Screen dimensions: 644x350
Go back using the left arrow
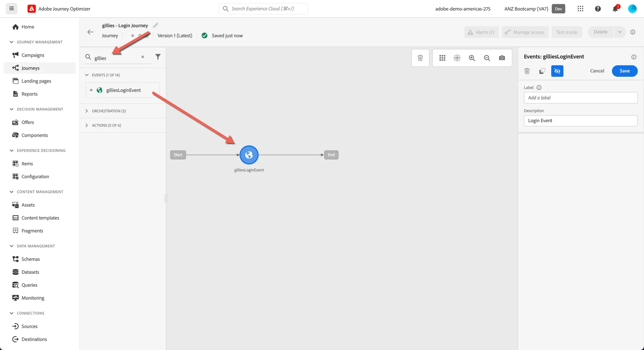(91, 32)
